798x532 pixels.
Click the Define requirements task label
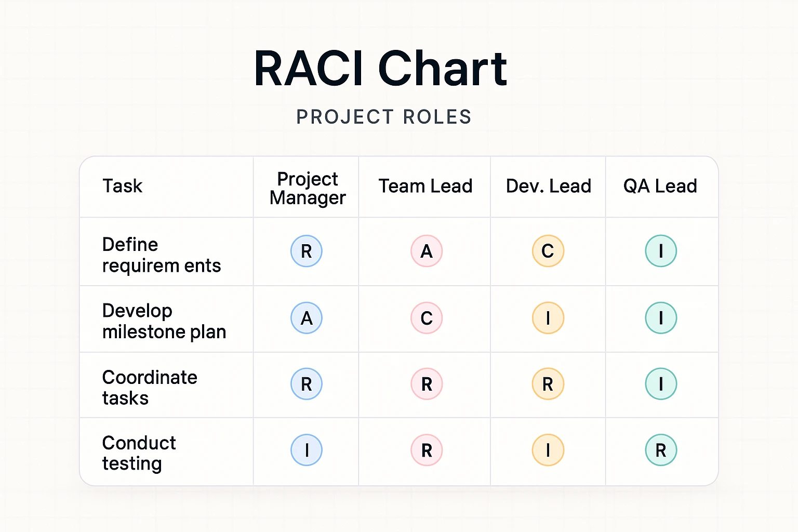click(x=161, y=255)
